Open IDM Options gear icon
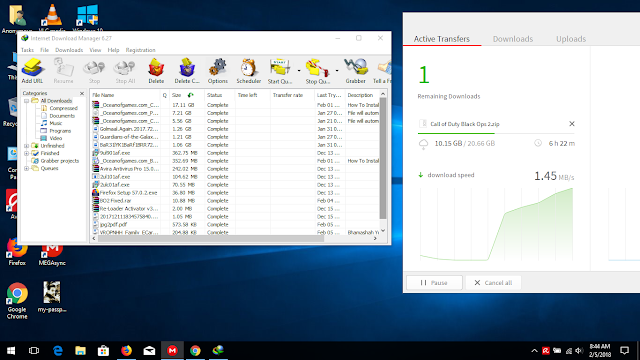 (218, 71)
